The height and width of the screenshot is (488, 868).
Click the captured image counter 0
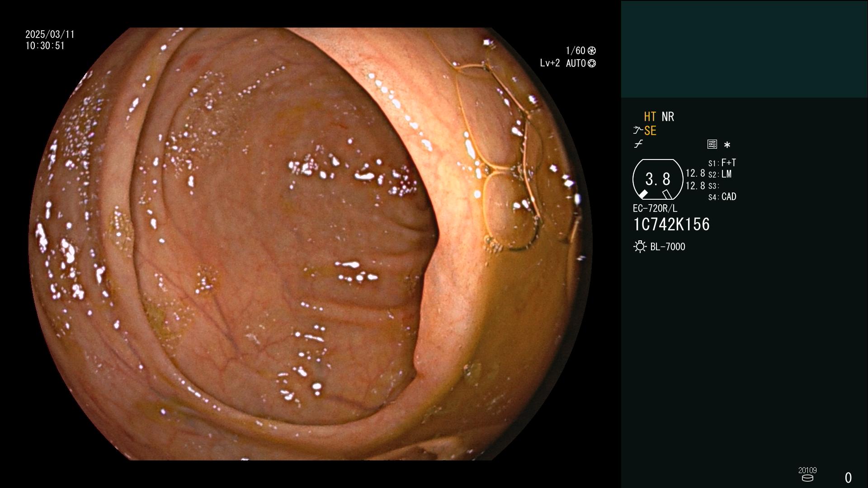pos(848,478)
